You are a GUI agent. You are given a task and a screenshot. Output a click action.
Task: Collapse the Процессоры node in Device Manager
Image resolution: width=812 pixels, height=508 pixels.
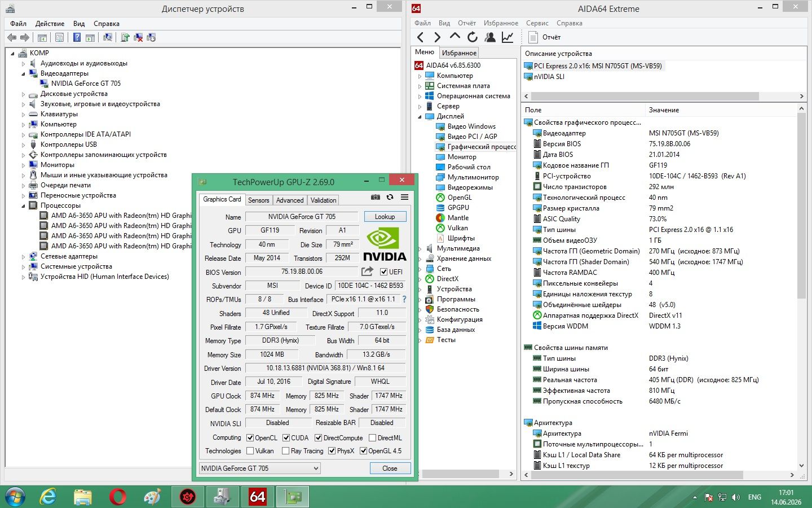click(24, 205)
